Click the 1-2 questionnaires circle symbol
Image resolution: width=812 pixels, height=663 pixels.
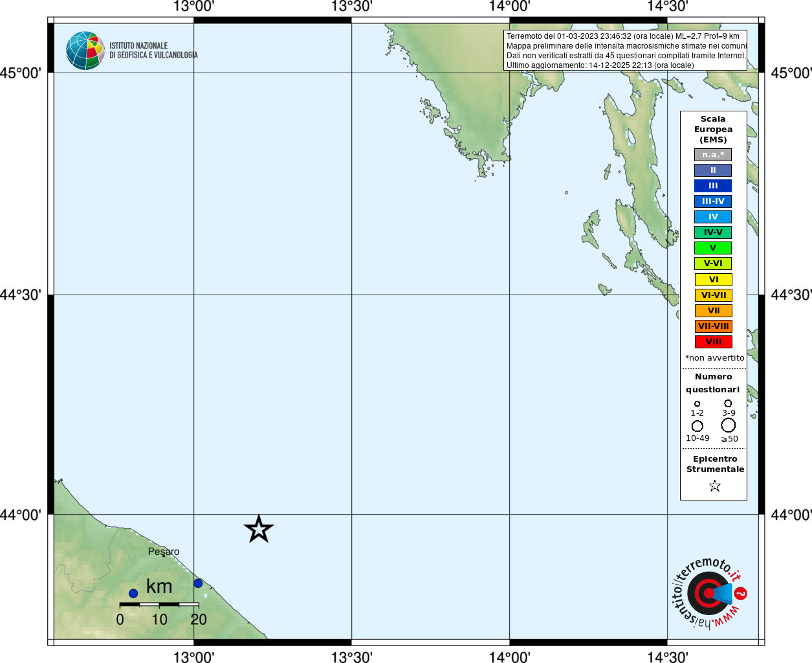[x=697, y=403]
